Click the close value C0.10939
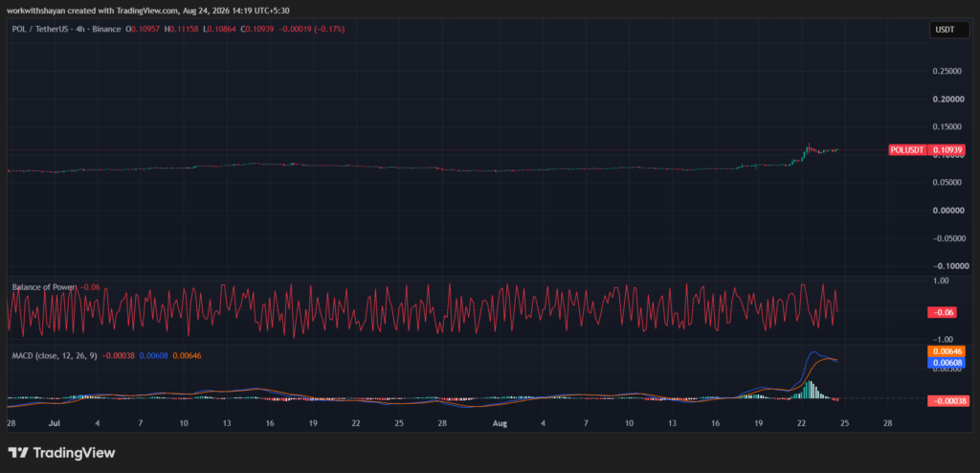The width and height of the screenshot is (980, 473). point(257,29)
